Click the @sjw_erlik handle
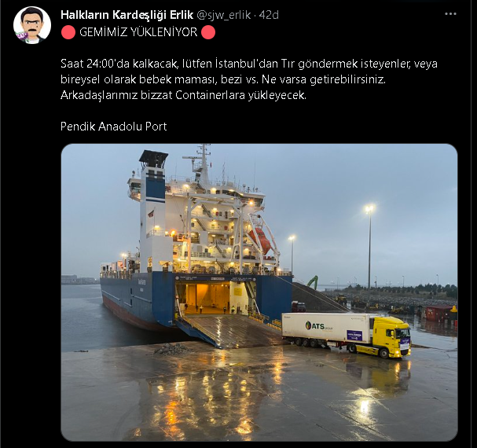This screenshot has width=477, height=448. [224, 15]
